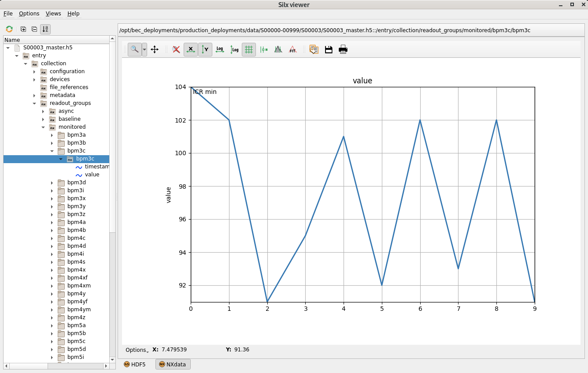The image size is (588, 373).
Task: Expand the async group
Action: (x=43, y=111)
